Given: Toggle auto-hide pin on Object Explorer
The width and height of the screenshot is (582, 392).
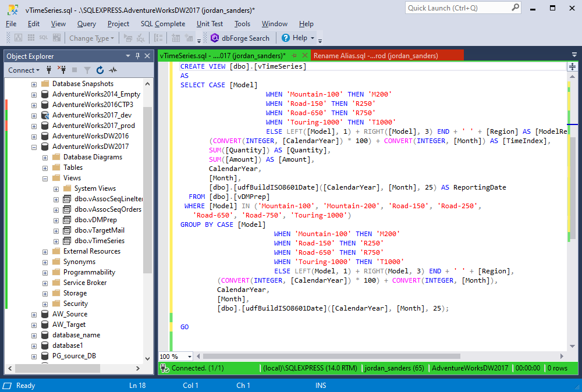Looking at the screenshot, I should [x=138, y=56].
